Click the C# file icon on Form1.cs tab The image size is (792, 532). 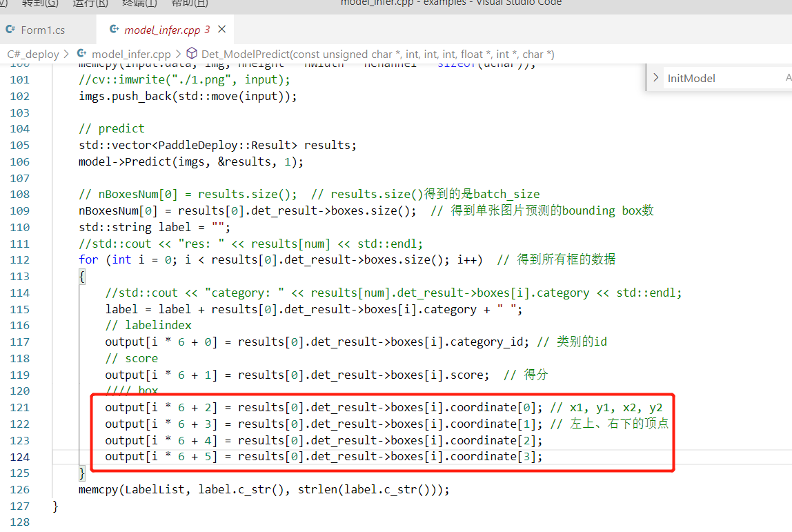tap(10, 29)
